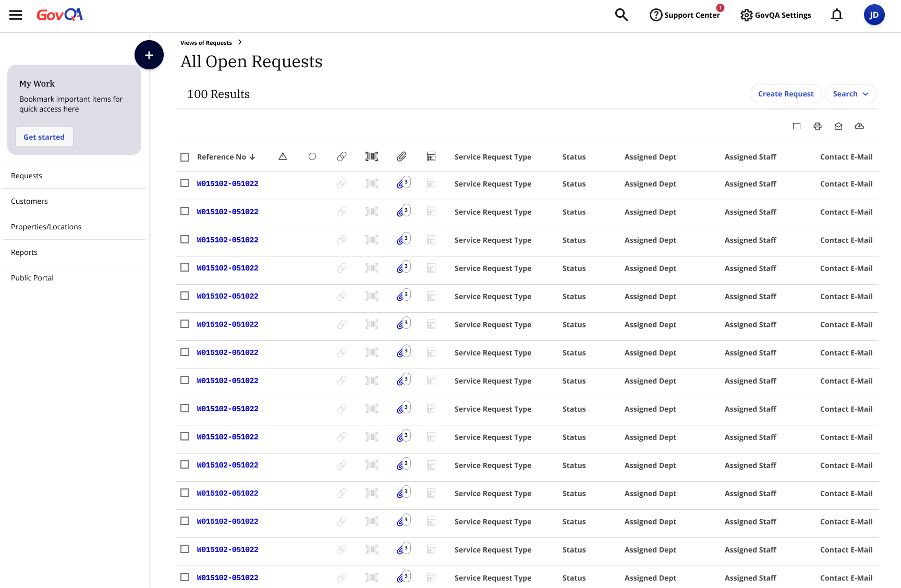Click the first row's calculator icon

[431, 183]
